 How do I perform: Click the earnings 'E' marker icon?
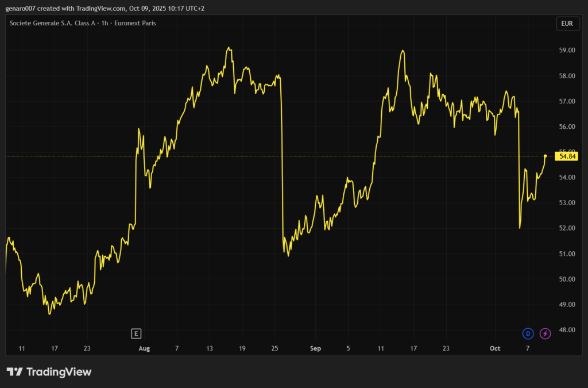point(136,333)
